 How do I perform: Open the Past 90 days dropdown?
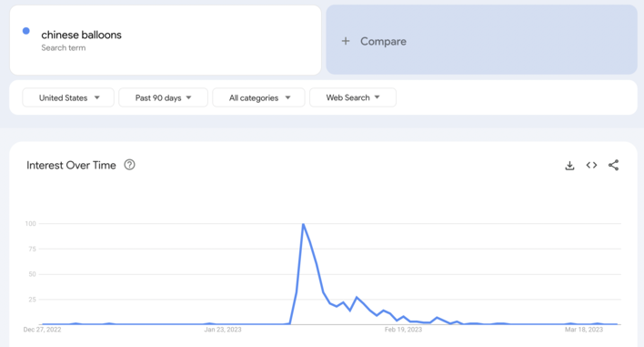163,97
